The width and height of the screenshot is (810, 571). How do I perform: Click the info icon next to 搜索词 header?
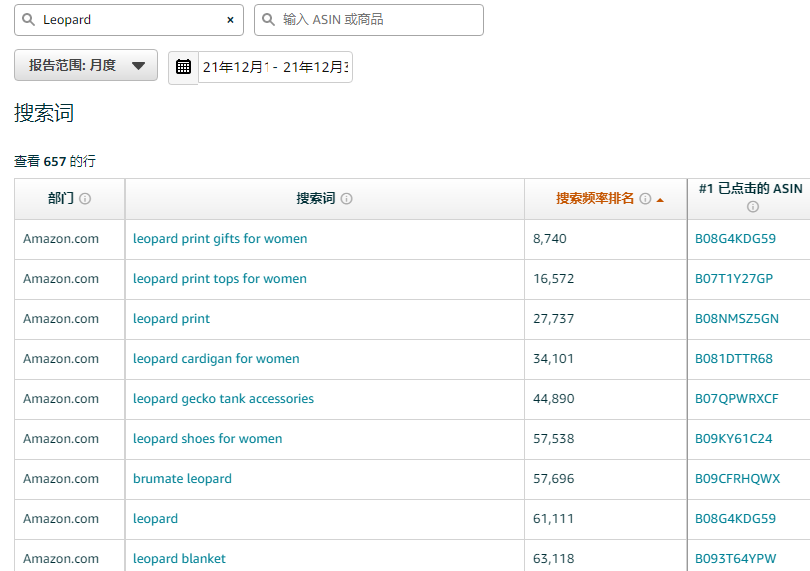tap(346, 199)
